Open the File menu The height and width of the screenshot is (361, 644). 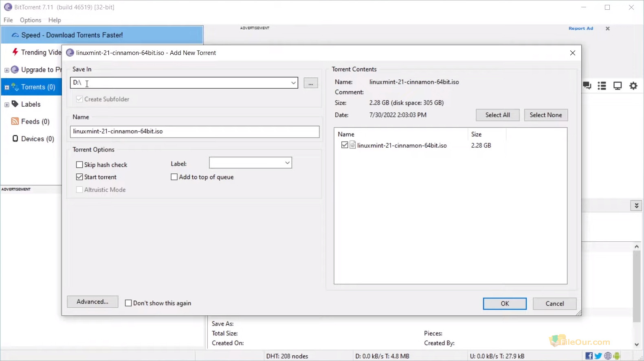(8, 20)
